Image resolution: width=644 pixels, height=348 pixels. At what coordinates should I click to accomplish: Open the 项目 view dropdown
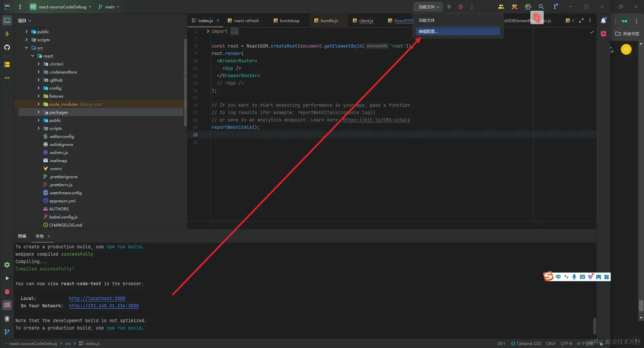point(24,21)
